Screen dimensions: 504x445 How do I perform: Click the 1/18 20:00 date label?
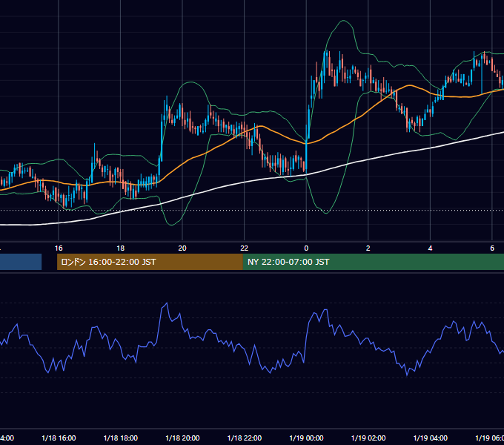pos(182,438)
